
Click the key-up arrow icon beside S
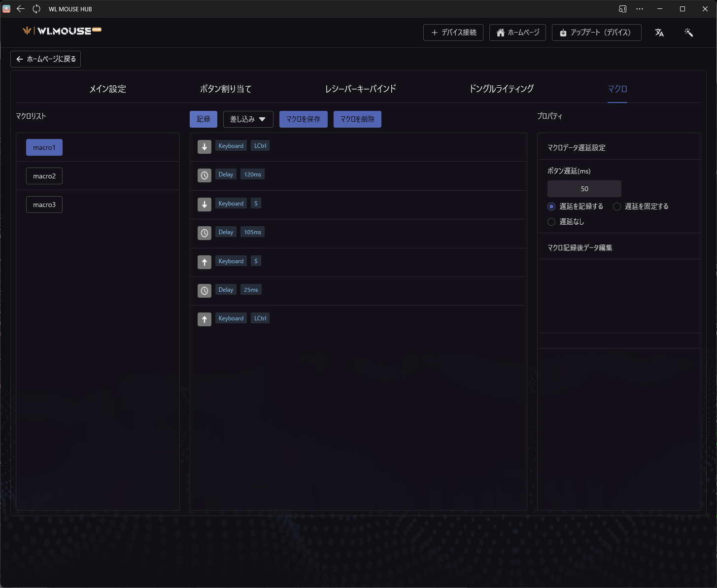click(205, 262)
